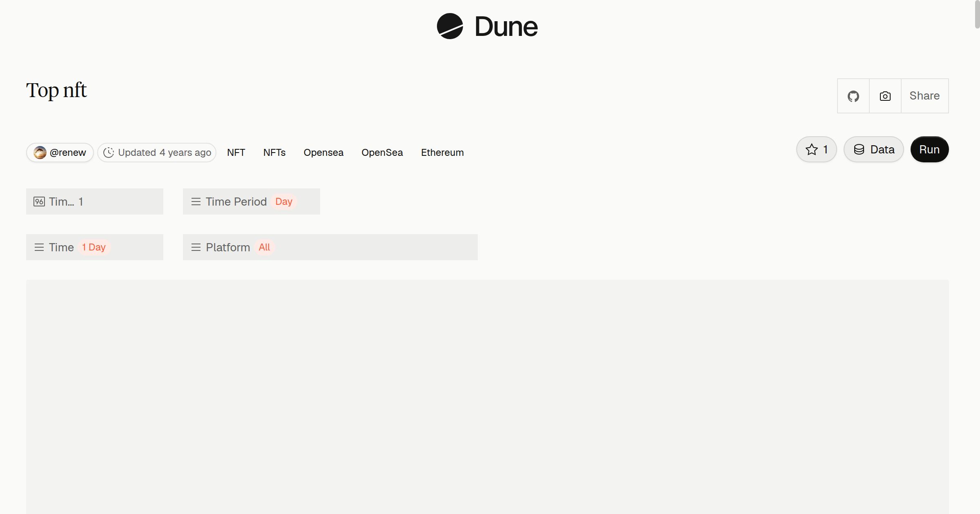Open the @renew author profile

60,153
